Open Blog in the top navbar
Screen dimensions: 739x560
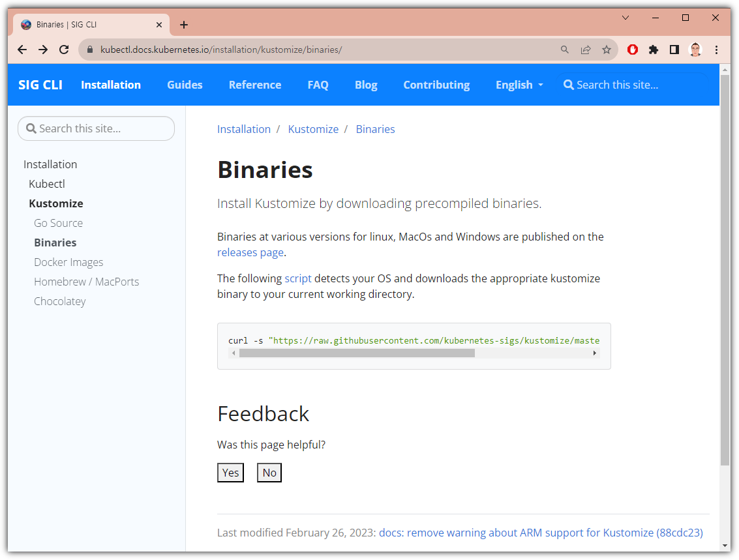click(366, 85)
